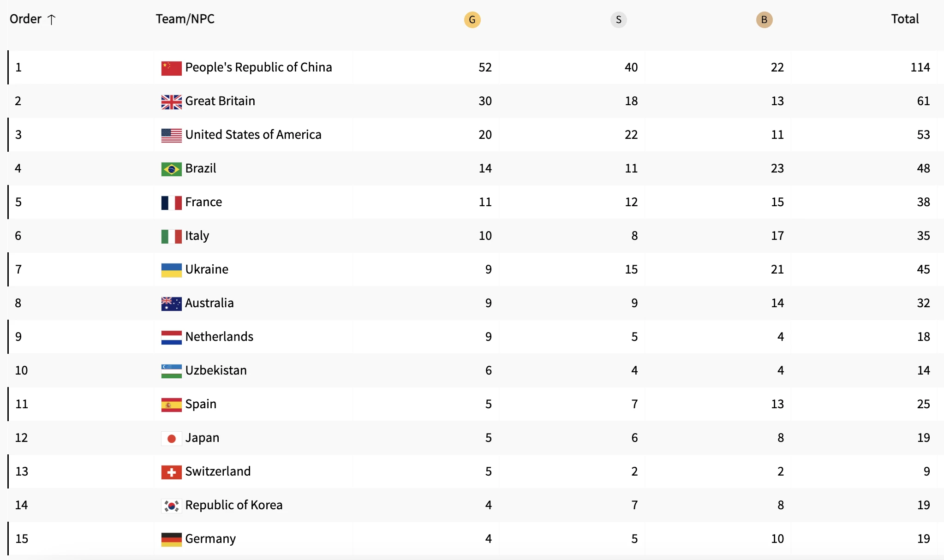Viewport: 944px width, 560px height.
Task: Sort by Team/NPC column header
Action: click(x=185, y=19)
